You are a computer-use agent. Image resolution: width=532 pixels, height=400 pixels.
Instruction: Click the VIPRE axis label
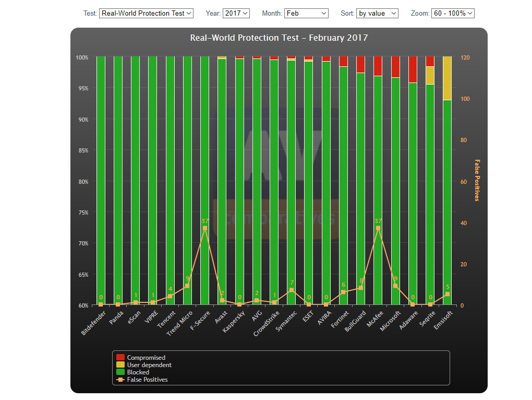click(151, 317)
